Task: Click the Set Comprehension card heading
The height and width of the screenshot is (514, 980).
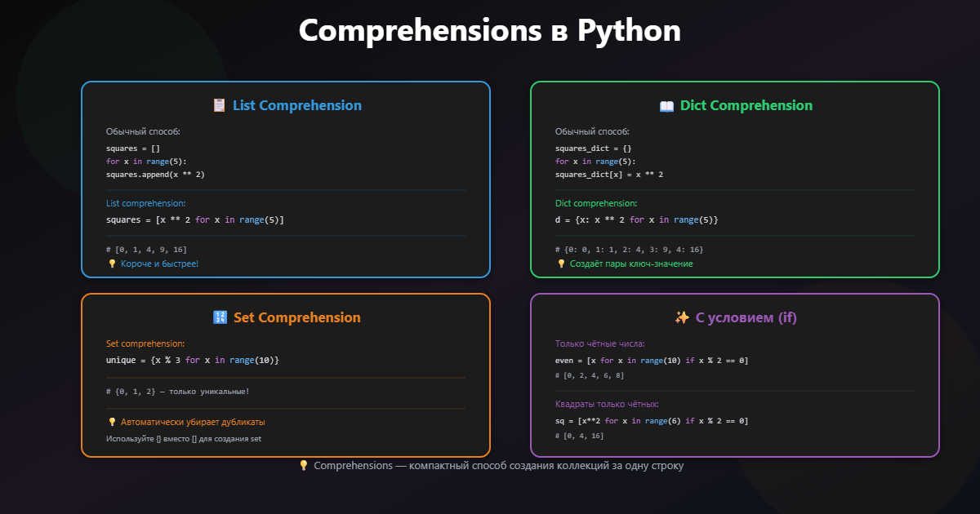Action: pos(297,317)
